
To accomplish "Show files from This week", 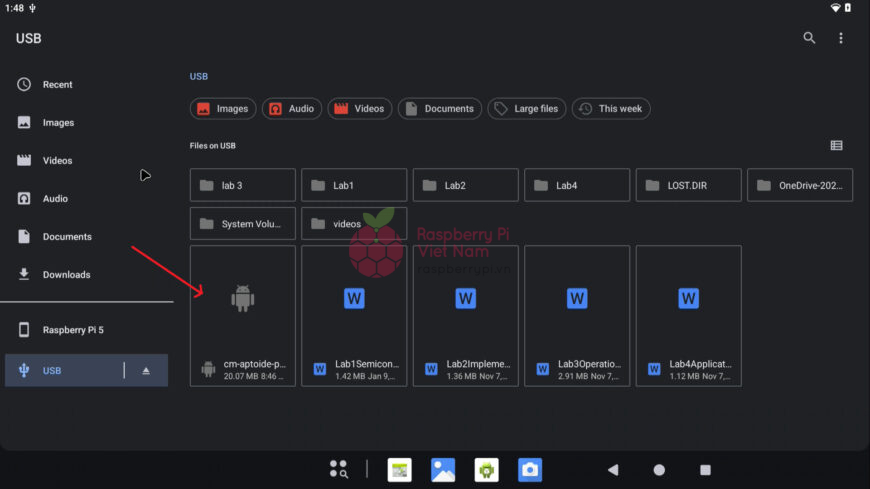I will [x=611, y=109].
